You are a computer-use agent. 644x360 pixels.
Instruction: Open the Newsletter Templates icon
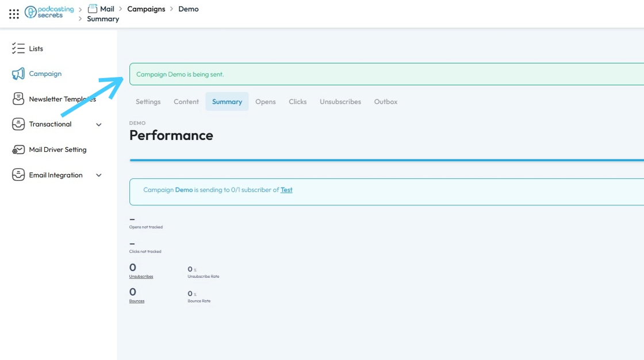click(x=18, y=99)
